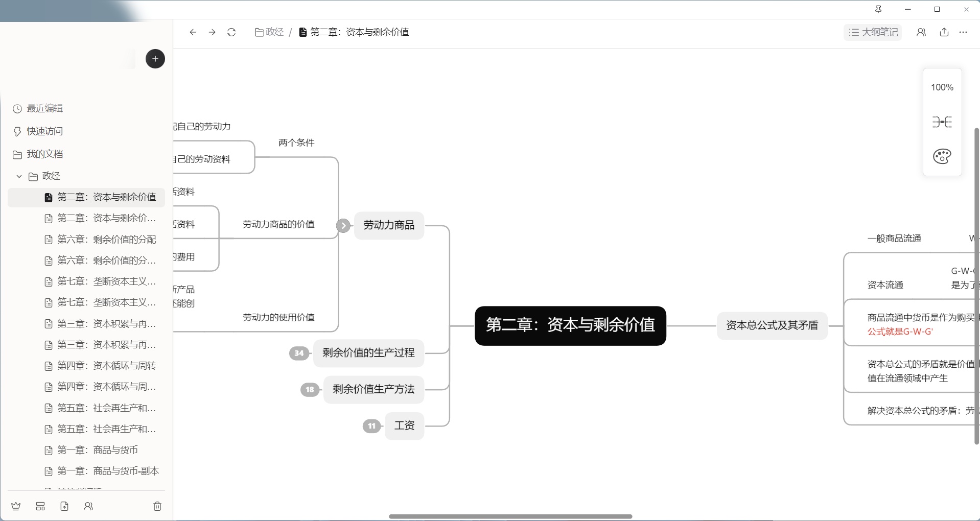Collapse the 劳动力商品 node children

[343, 225]
